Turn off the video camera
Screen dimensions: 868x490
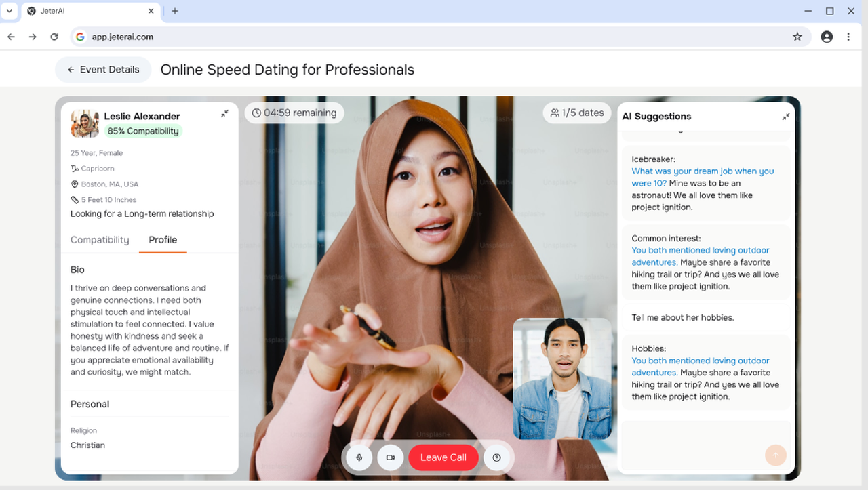point(391,457)
